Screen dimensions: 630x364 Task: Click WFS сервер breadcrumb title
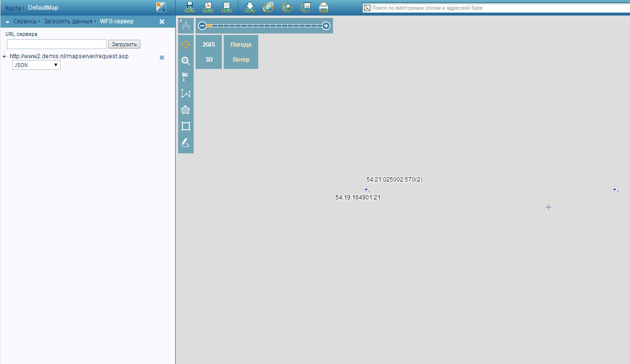pyautogui.click(x=116, y=21)
